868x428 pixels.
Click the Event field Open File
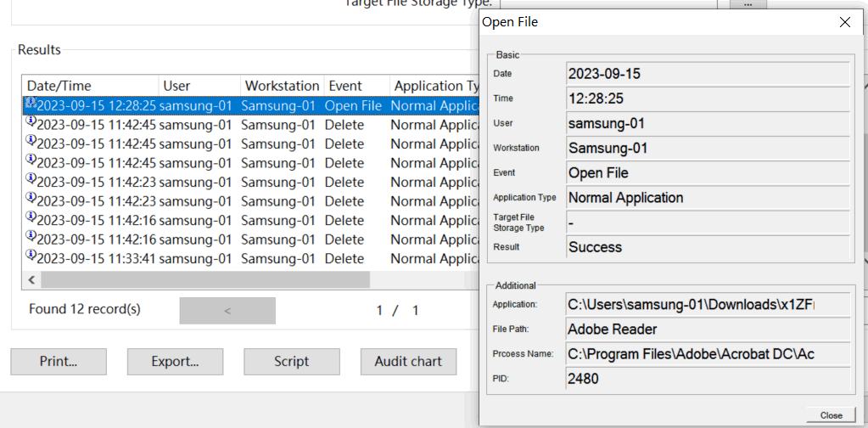coord(708,172)
